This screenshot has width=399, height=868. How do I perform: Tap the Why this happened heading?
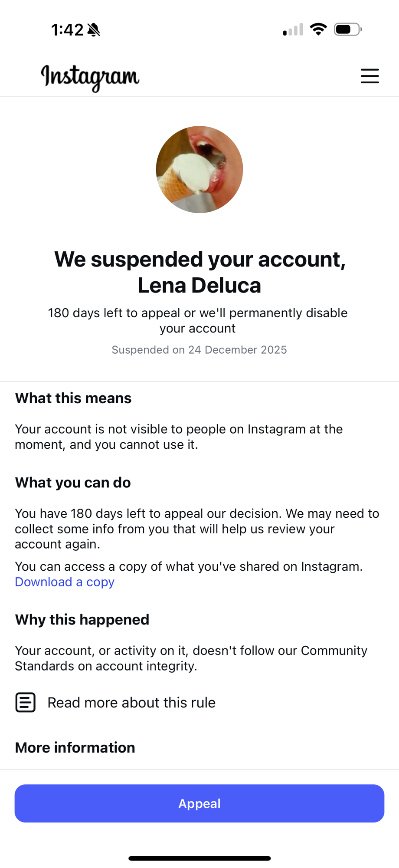(x=82, y=619)
